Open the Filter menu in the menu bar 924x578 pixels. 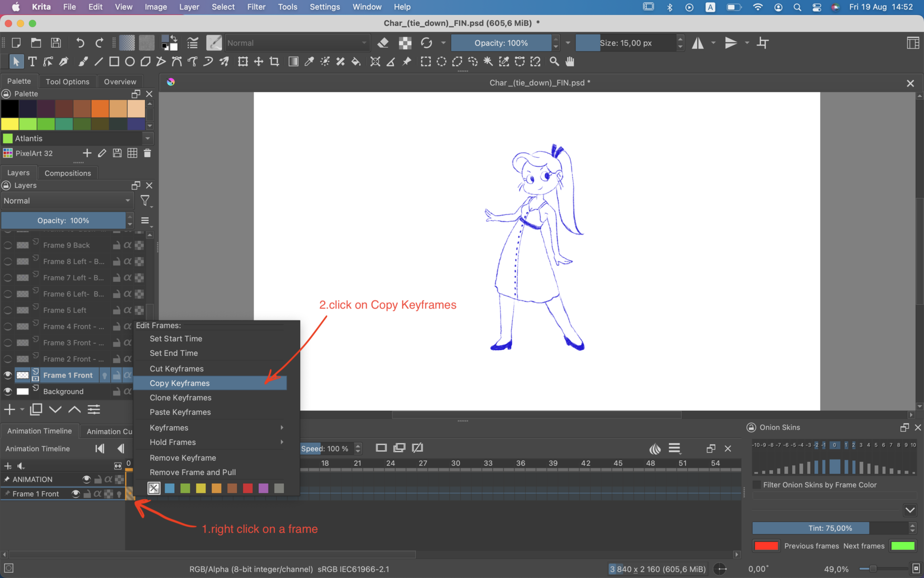(x=256, y=7)
